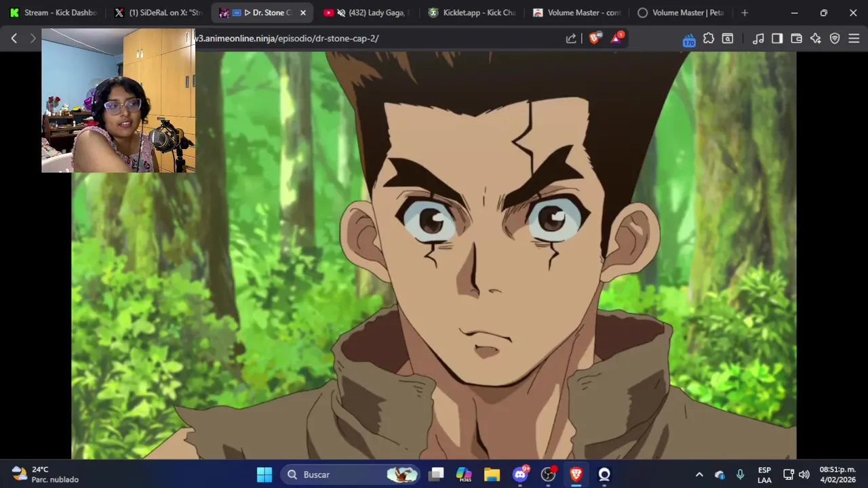This screenshot has height=488, width=868.
Task: Open the Extensions puzzle piece menu
Action: (x=709, y=39)
